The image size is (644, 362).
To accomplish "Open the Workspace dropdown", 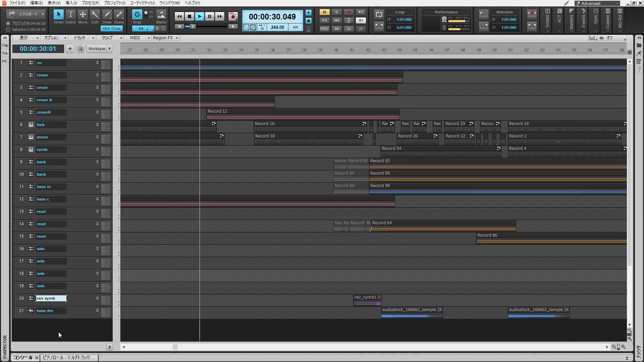I will point(100,49).
